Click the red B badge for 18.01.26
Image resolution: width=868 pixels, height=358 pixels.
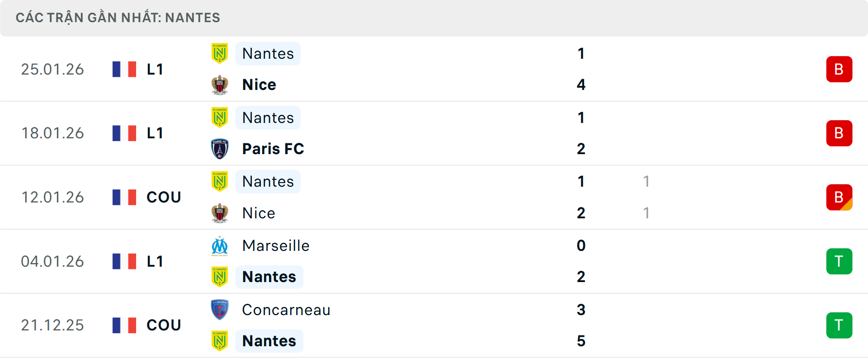(x=839, y=133)
